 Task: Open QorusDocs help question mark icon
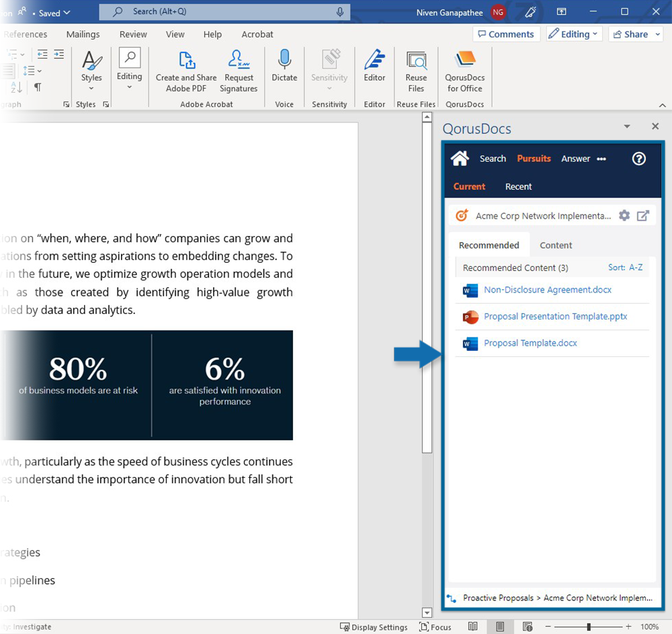tap(638, 159)
